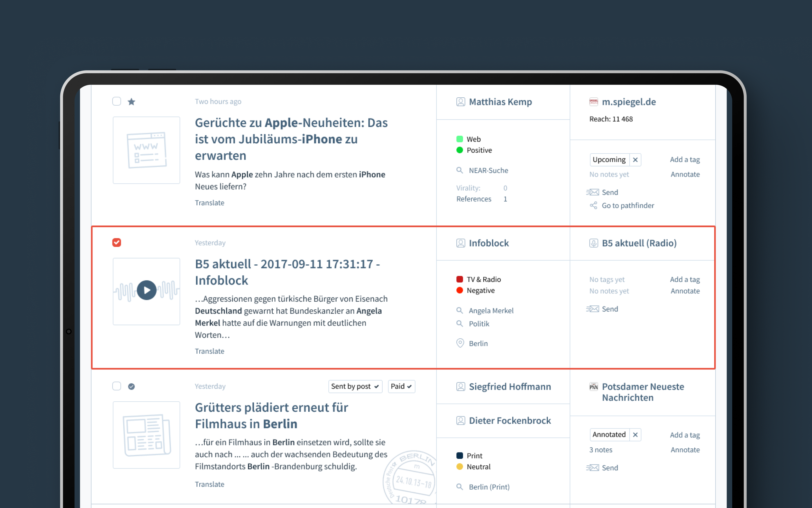Open the 3 notes on the Grütters article

click(601, 450)
